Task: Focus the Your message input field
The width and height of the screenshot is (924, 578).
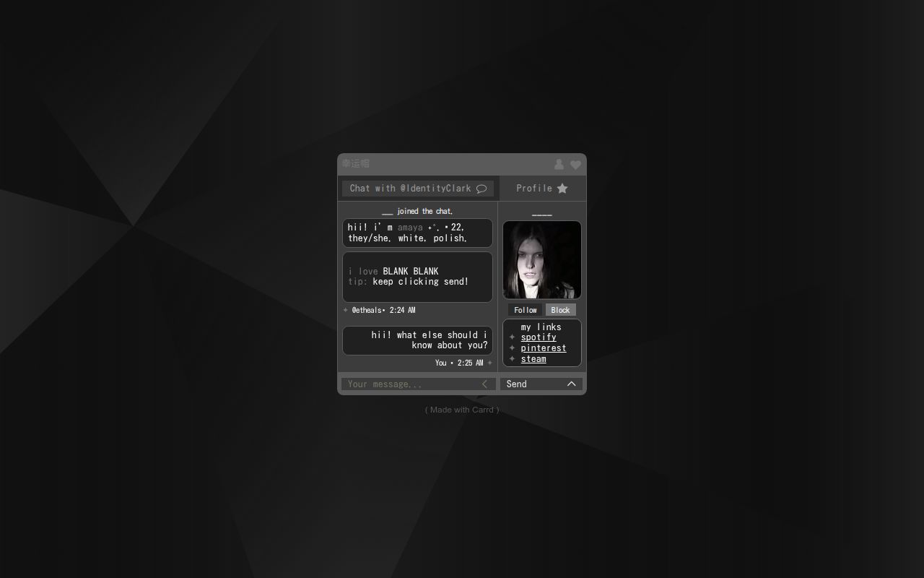Action: (411, 384)
